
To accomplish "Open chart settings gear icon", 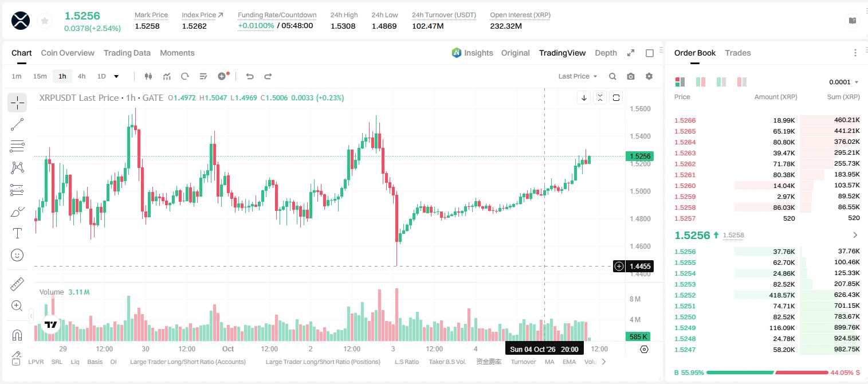I will click(649, 76).
